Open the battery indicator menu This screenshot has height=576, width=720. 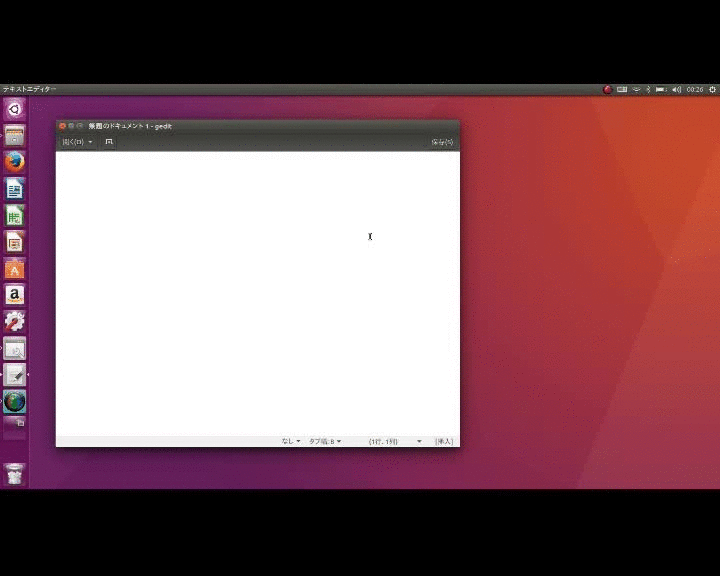[661, 90]
